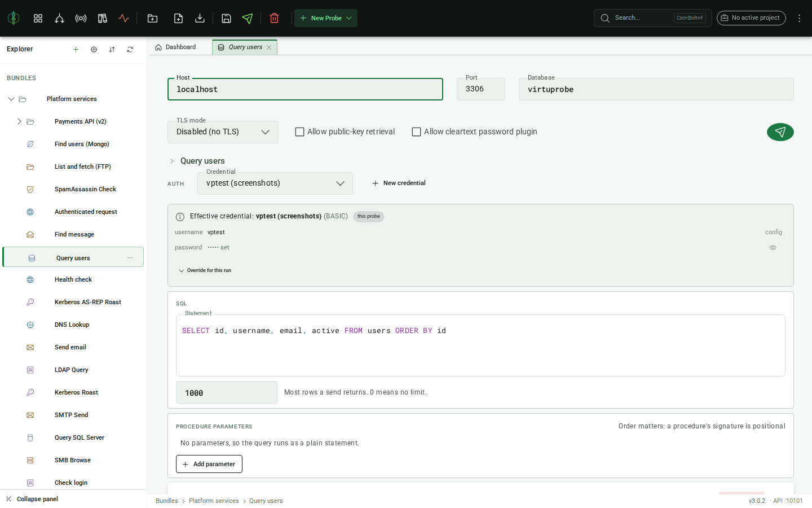Viewport: 812px width, 508px height.
Task: Delete with the red trash icon
Action: [x=275, y=18]
